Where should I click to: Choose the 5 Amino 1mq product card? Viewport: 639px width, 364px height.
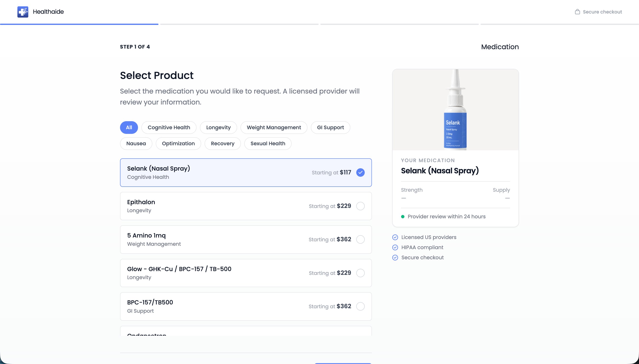(246, 239)
